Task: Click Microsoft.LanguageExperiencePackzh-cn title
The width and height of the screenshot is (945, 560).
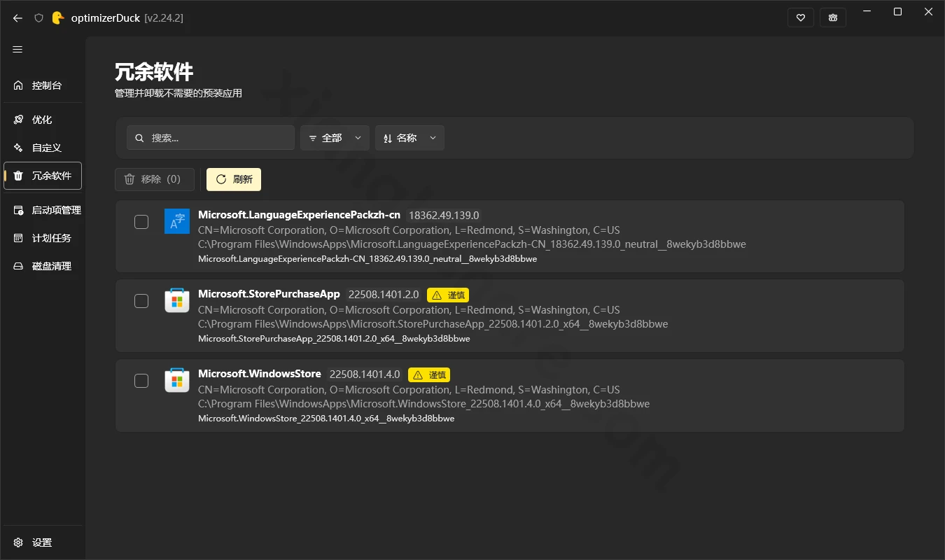Action: pyautogui.click(x=300, y=215)
